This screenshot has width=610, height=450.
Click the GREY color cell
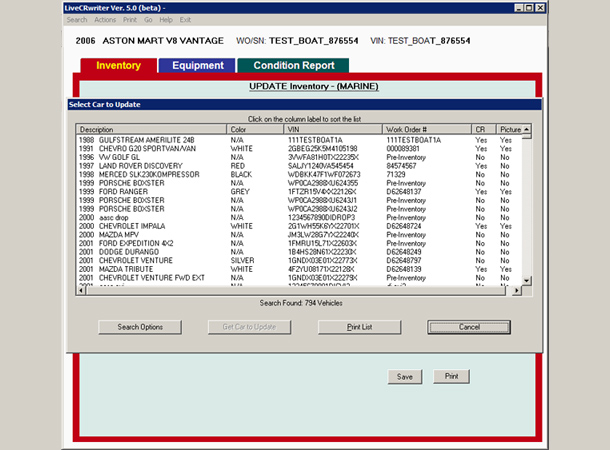[240, 192]
